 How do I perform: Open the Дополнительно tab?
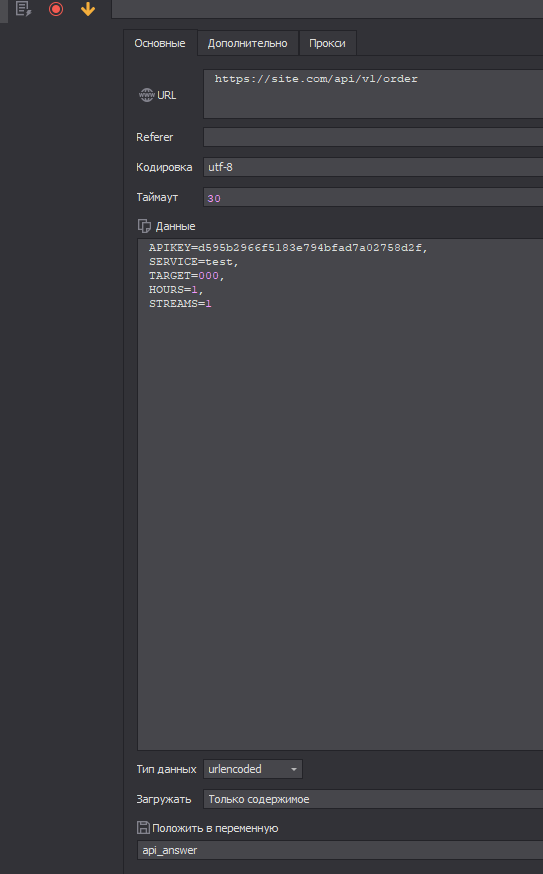tap(248, 43)
